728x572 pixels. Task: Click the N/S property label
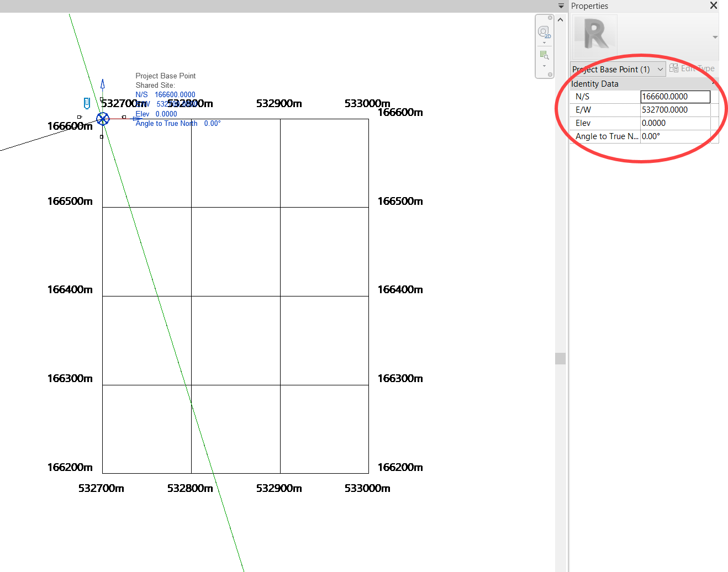[x=582, y=97]
